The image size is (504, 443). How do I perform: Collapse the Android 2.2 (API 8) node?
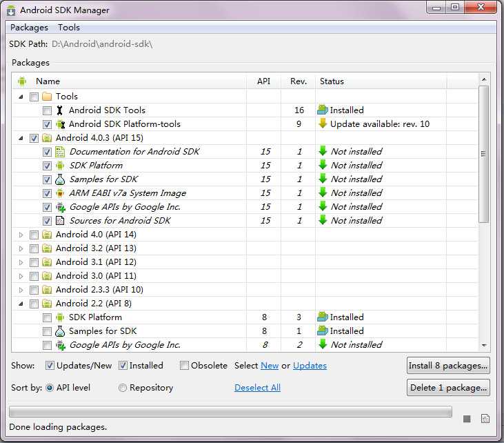point(21,304)
